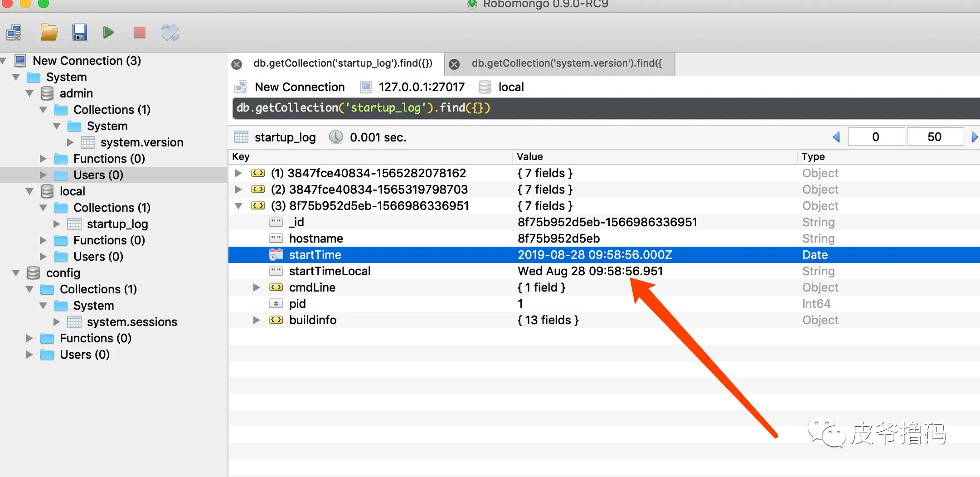Click the startTime calendar type icon
The image size is (980, 477).
coord(276,255)
